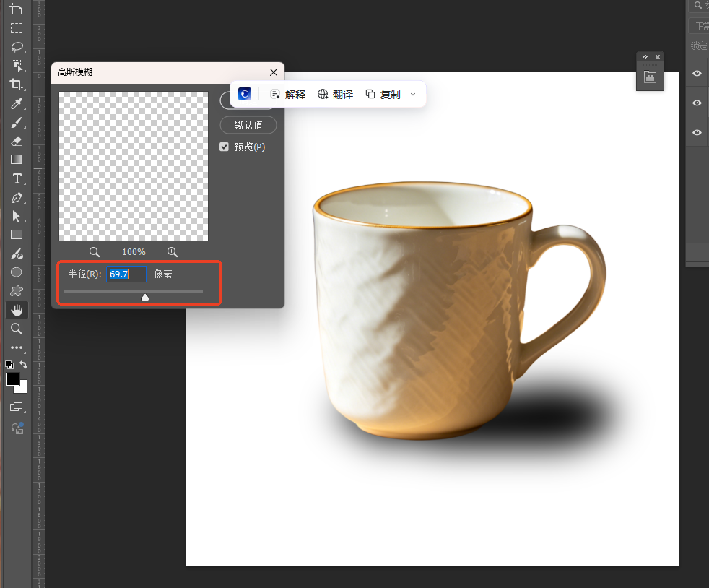Click the Gaussian Blur preview thumbnail

tap(134, 166)
